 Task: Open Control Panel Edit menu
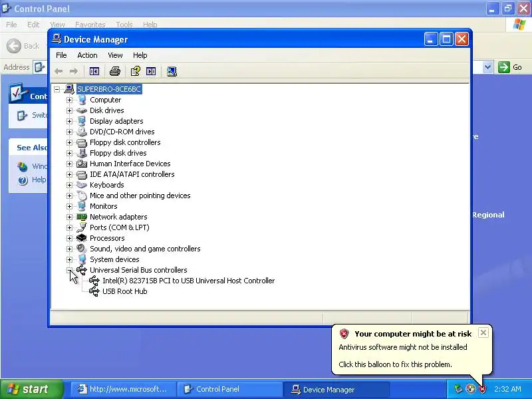click(33, 25)
